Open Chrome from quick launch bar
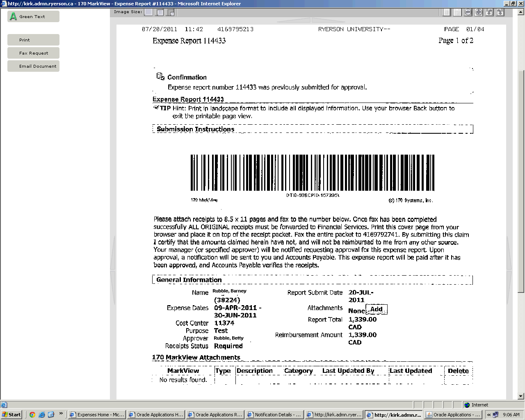525x420 pixels. (x=32, y=415)
